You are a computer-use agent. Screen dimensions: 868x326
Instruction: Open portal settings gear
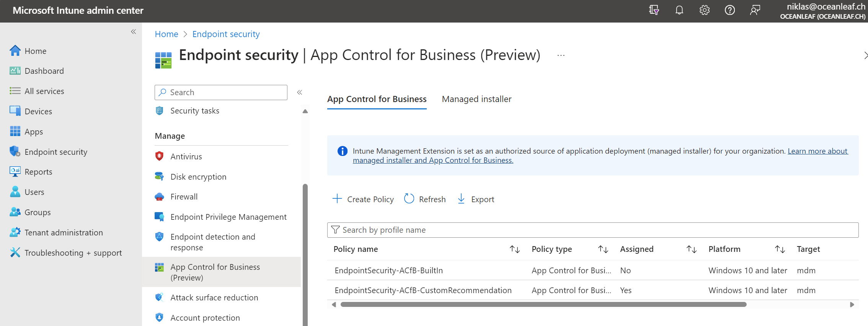(705, 10)
